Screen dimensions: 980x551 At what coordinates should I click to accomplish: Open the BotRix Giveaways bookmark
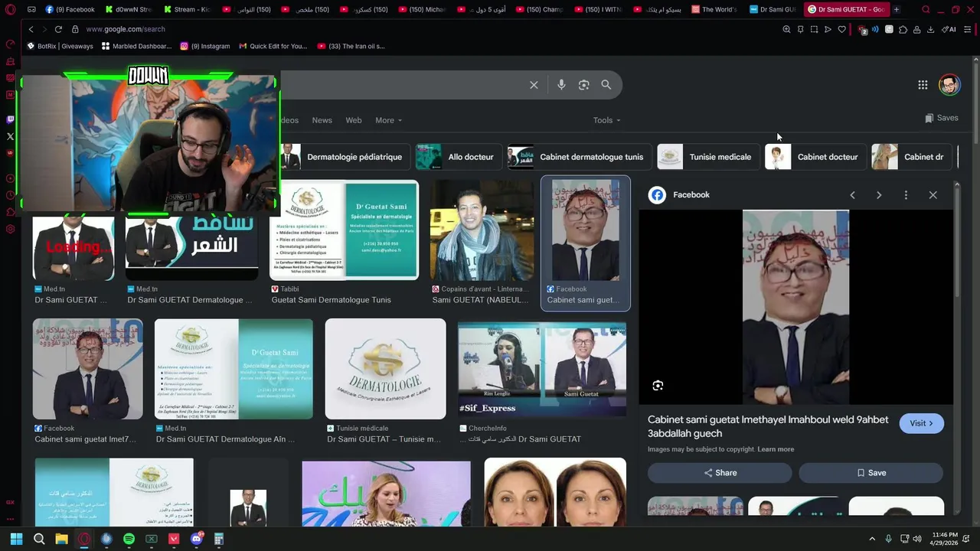pos(60,46)
